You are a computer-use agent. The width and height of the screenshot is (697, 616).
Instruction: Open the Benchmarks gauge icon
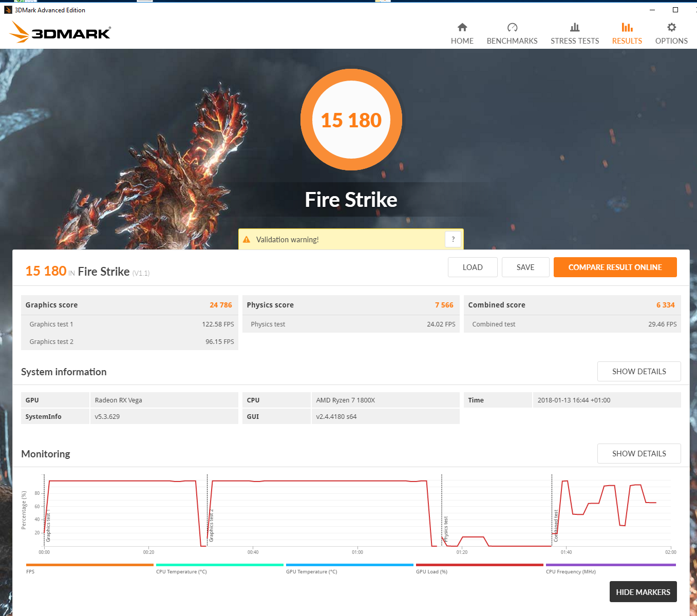512,27
